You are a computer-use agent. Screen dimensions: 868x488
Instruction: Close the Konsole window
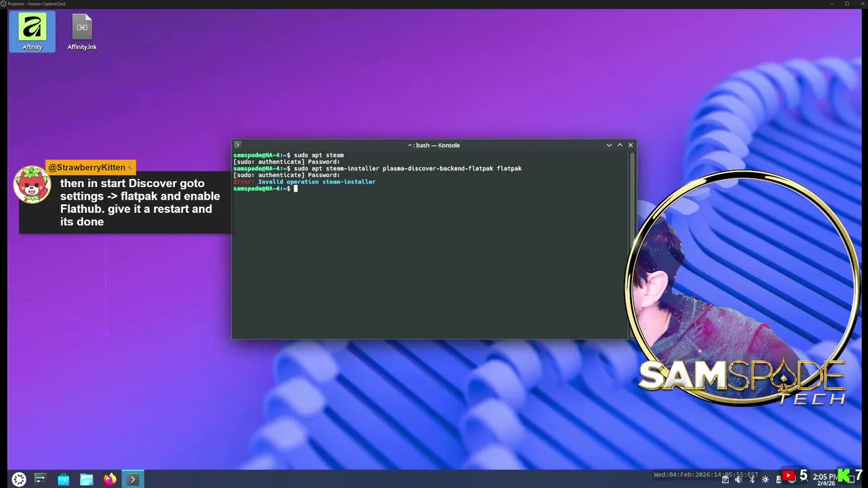tap(631, 145)
